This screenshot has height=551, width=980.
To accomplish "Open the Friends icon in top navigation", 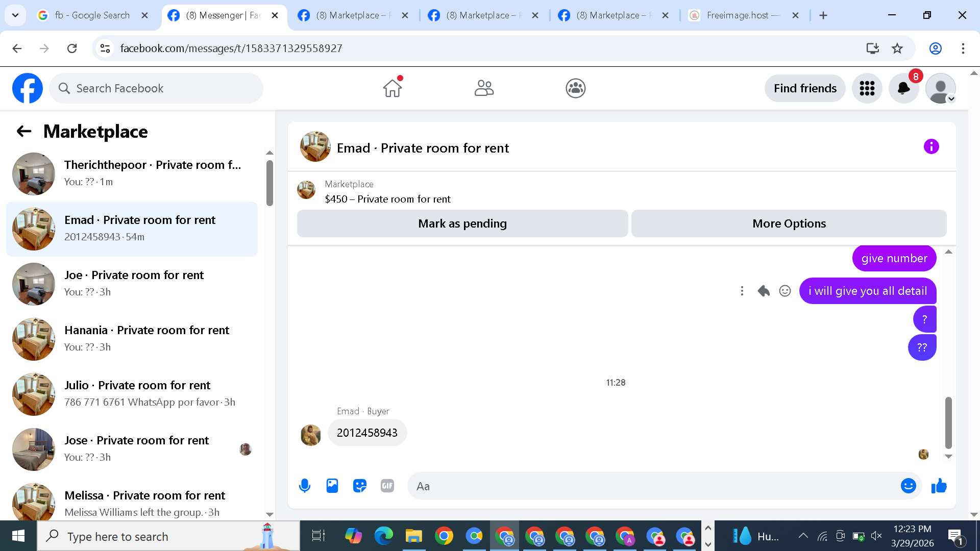I will click(484, 88).
